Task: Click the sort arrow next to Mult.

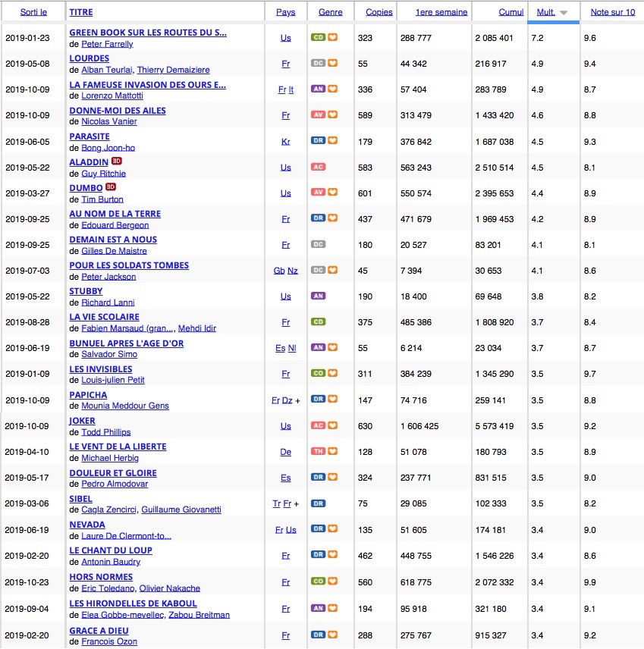Action: [x=564, y=13]
